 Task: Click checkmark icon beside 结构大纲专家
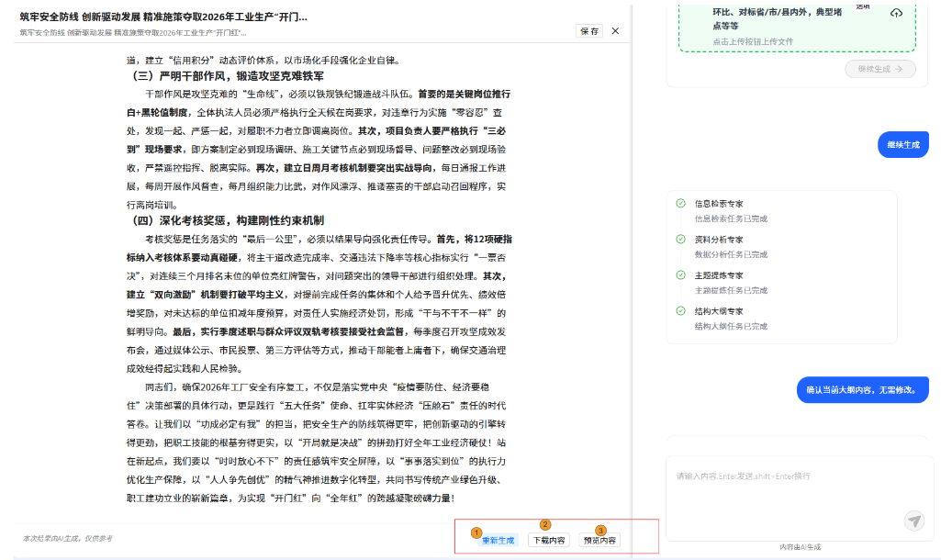tap(680, 311)
